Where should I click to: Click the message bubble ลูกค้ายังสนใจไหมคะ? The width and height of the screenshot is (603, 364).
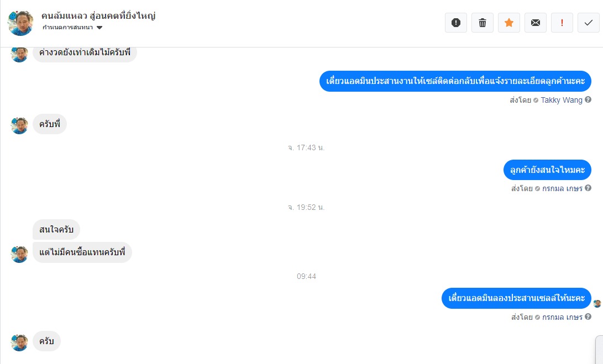click(x=547, y=170)
